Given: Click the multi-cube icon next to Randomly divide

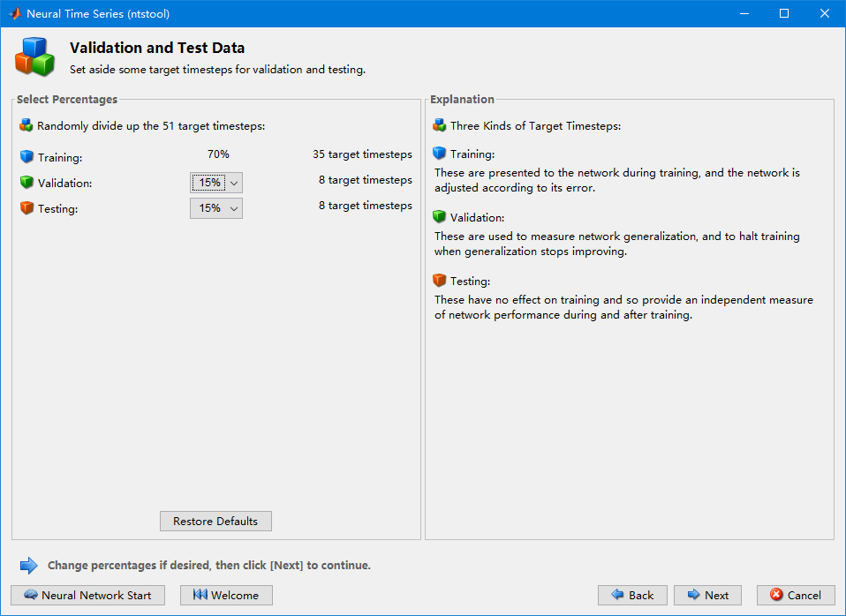Looking at the screenshot, I should pos(26,125).
